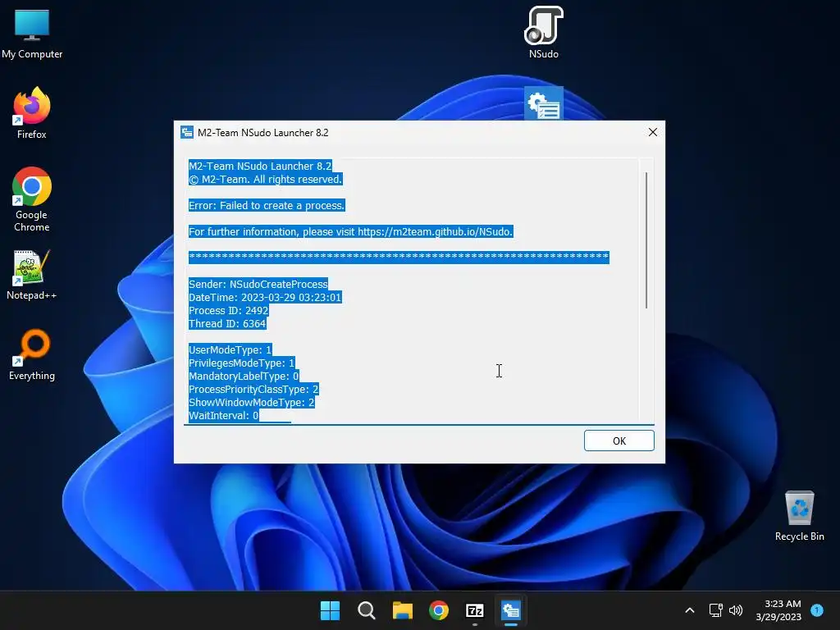Open 7-Zip from the taskbar
Viewport: 840px width, 630px height.
click(x=475, y=610)
